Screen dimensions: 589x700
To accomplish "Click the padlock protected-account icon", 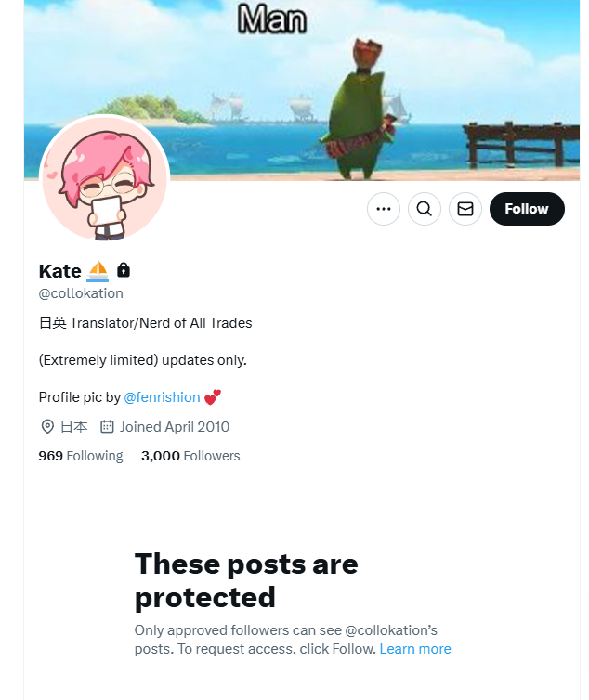I will tap(124, 270).
